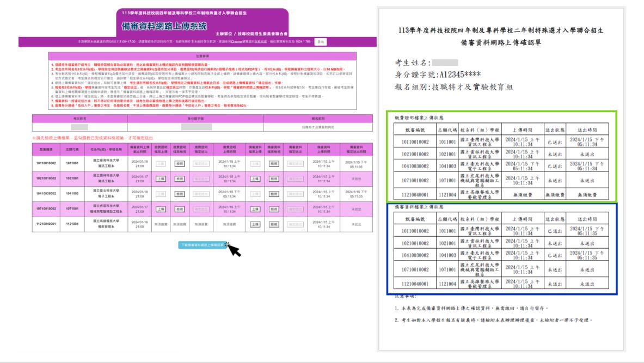This screenshot has height=363, width=644.
Task: Select 志願代碼 1021001 in the pink upload table
Action: coord(72,179)
